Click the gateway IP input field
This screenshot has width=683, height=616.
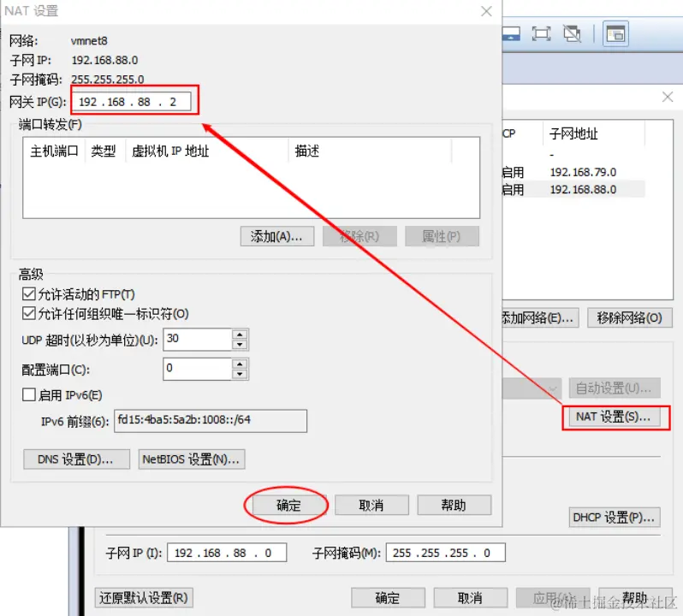[x=131, y=102]
